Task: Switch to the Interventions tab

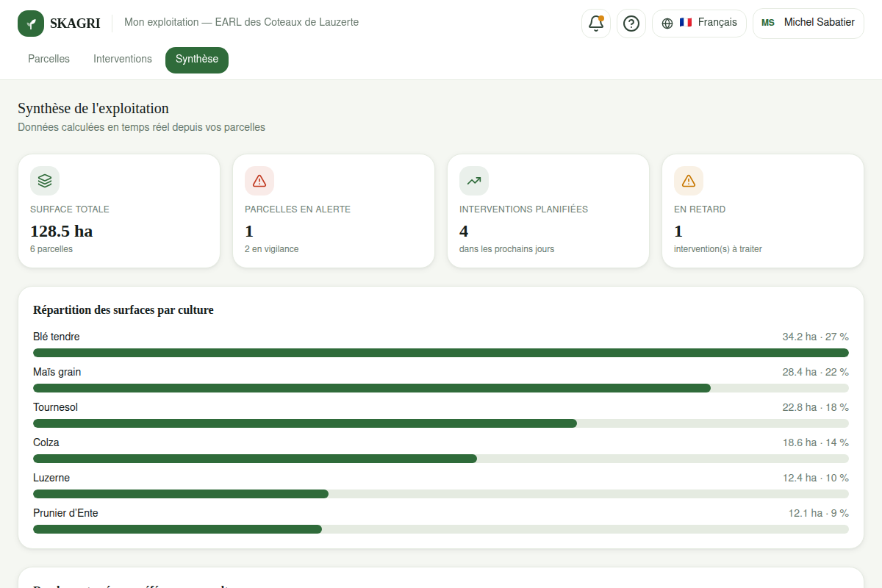Action: [x=123, y=60]
